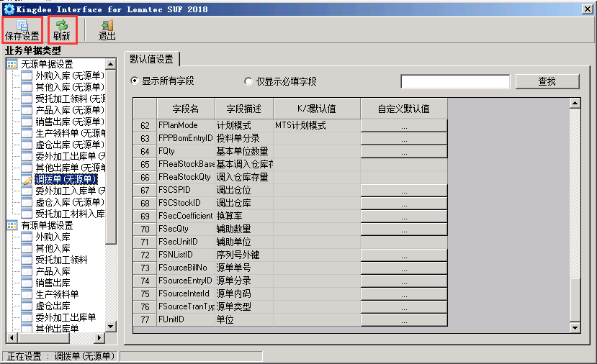
Task: Click the 自定义默认值 column header
Action: [x=404, y=109]
